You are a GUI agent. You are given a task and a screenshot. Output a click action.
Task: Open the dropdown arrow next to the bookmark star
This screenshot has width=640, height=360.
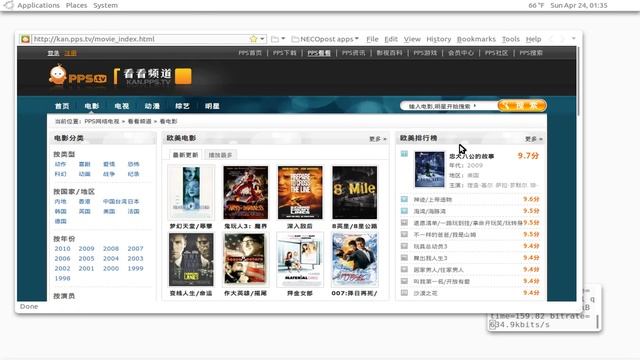(262, 39)
